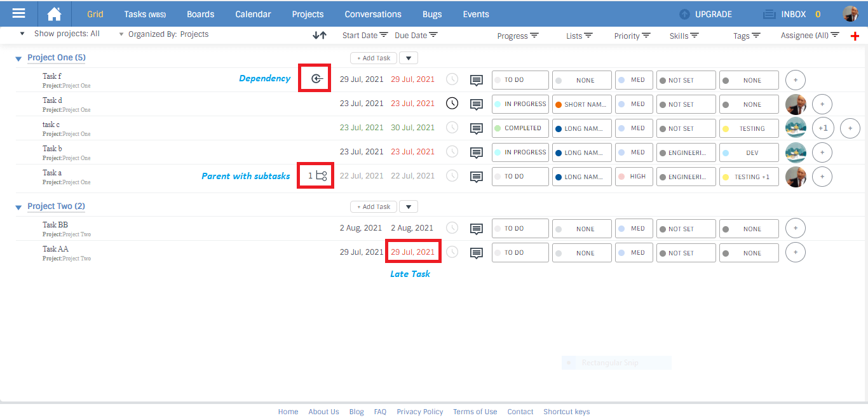The height and width of the screenshot is (418, 868).
Task: Open comments icon for Task f
Action: coord(476,81)
